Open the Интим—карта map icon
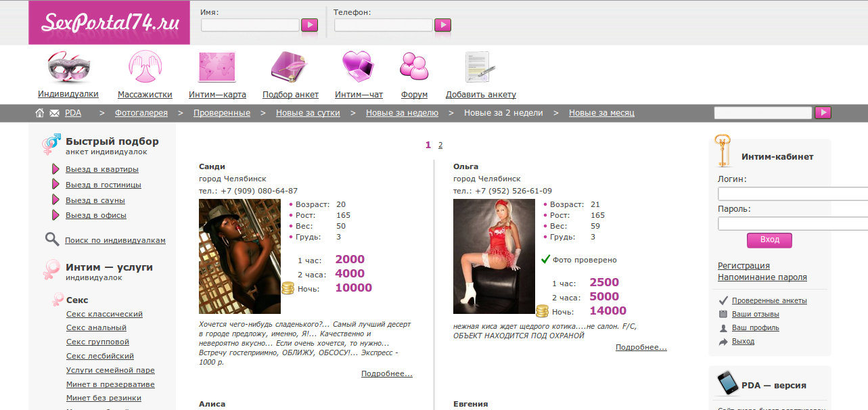 [216, 68]
